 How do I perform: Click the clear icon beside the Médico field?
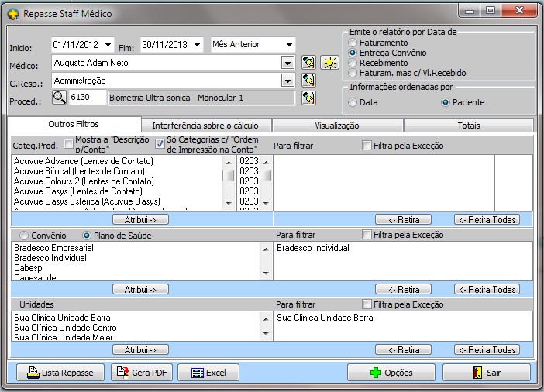(309, 63)
